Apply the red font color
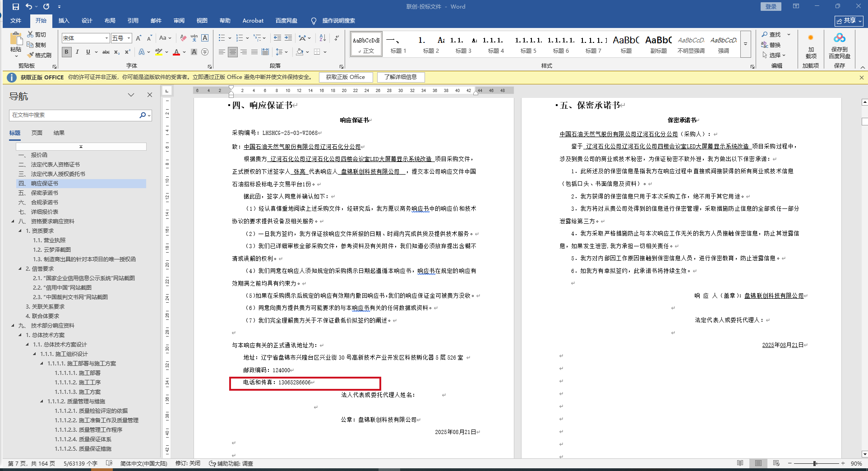This screenshot has height=471, width=868. click(x=176, y=52)
